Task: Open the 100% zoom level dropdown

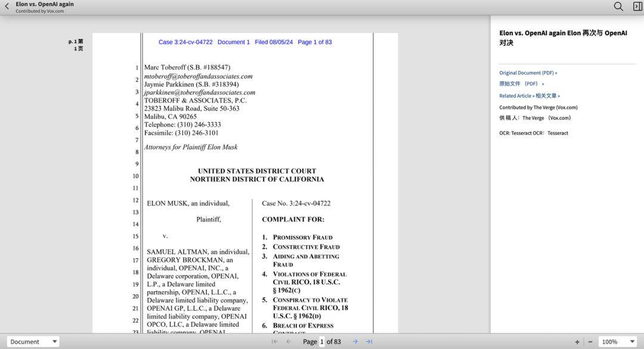Action: (x=618, y=342)
